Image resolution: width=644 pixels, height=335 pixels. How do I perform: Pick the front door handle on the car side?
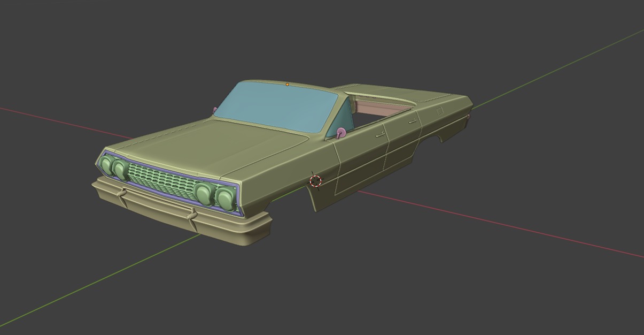(x=380, y=135)
